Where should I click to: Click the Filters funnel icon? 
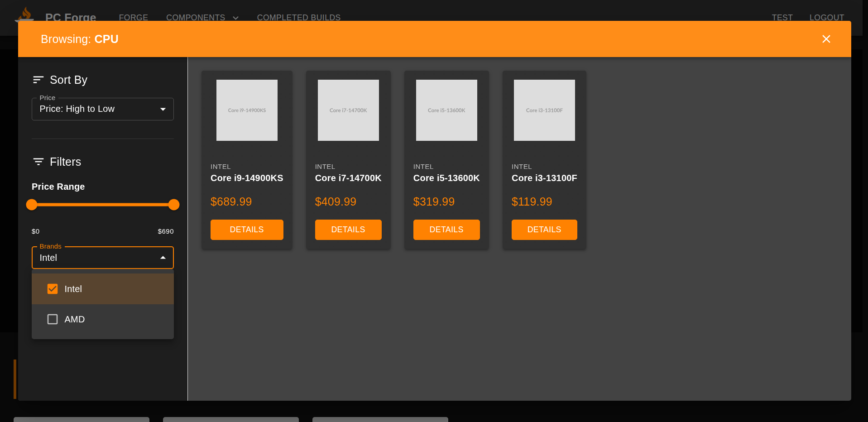(x=38, y=162)
